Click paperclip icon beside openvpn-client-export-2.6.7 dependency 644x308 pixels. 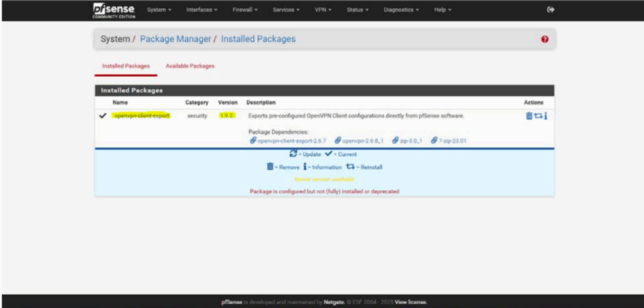pos(253,140)
